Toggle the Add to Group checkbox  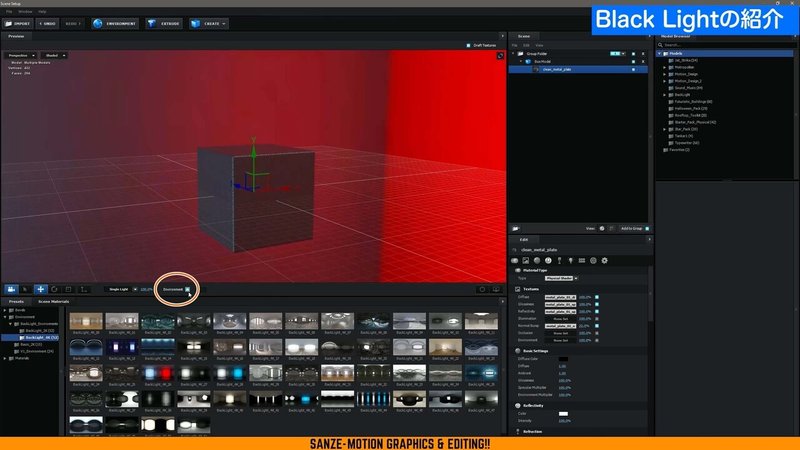[647, 229]
